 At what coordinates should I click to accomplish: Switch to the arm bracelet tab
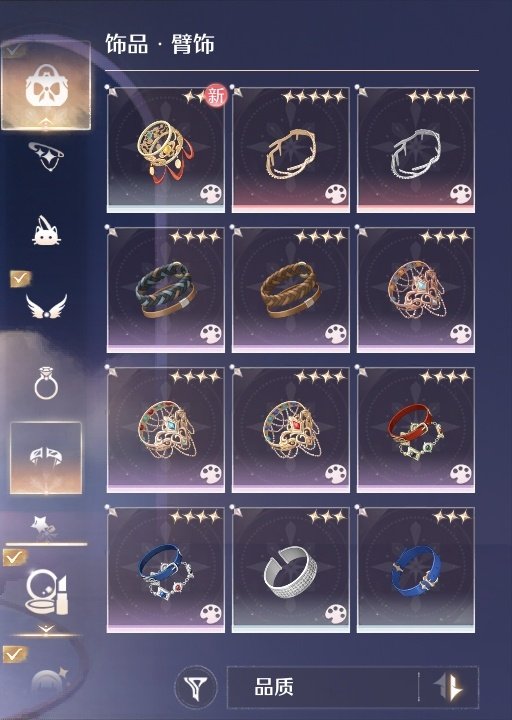(x=46, y=458)
